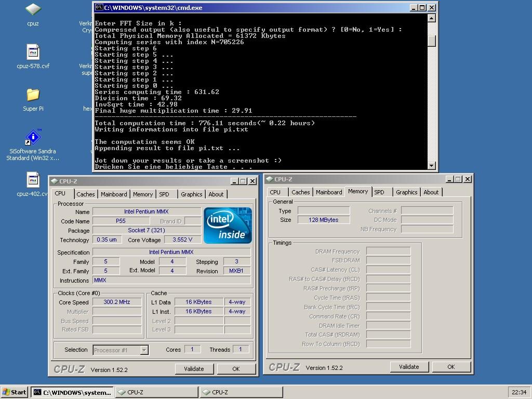The height and width of the screenshot is (399, 532).
Task: Click the Intel inside logo
Action: [228, 225]
